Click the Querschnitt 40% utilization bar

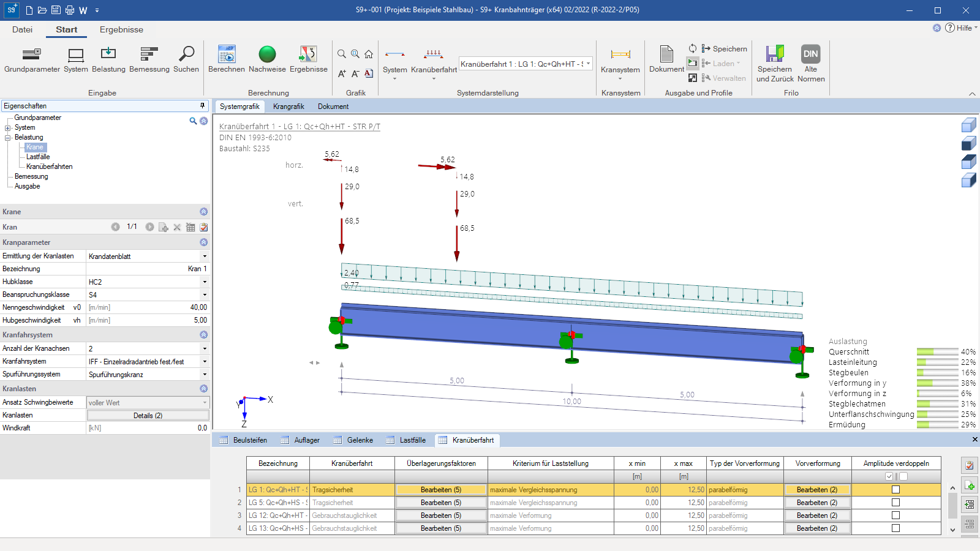(937, 352)
